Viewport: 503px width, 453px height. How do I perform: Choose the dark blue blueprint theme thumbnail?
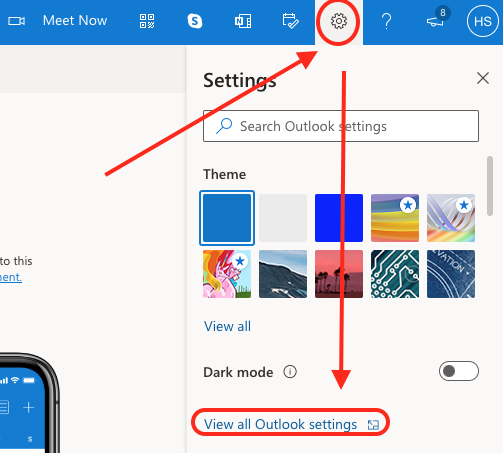click(451, 274)
